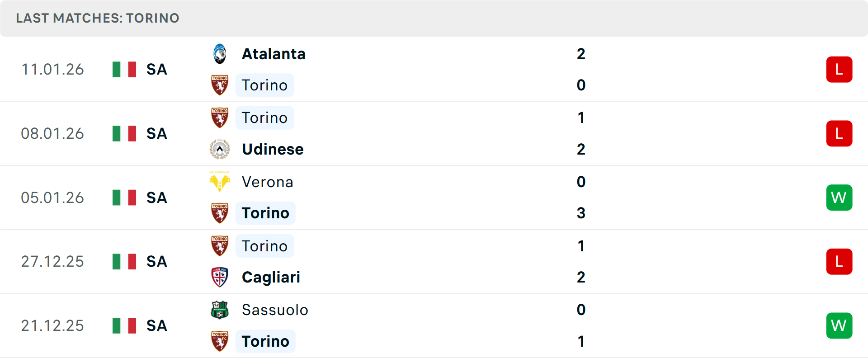Click the Cagliari club crest

tap(220, 277)
